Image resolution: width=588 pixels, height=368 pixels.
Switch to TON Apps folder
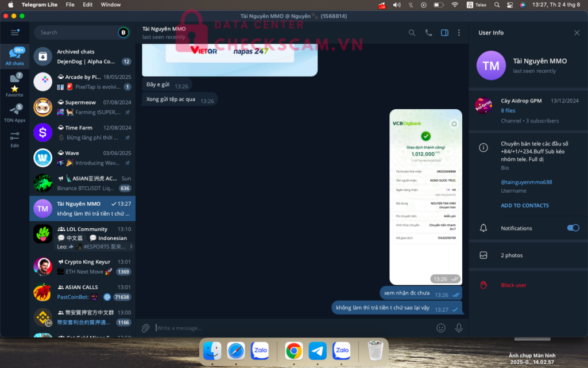click(x=14, y=113)
